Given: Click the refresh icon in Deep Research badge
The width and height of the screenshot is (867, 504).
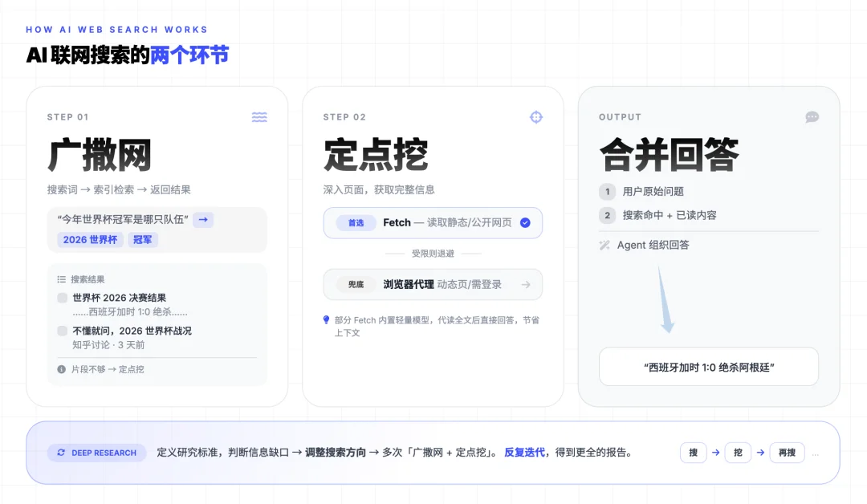Looking at the screenshot, I should click(x=61, y=453).
